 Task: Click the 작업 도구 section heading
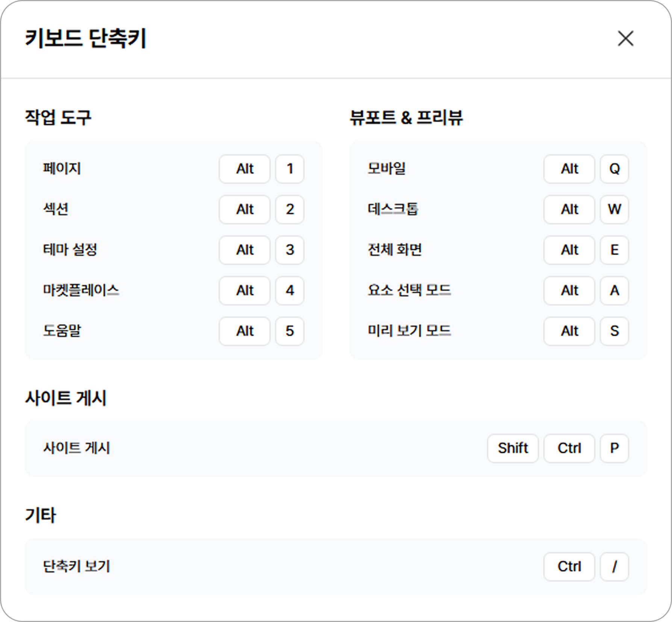click(58, 118)
